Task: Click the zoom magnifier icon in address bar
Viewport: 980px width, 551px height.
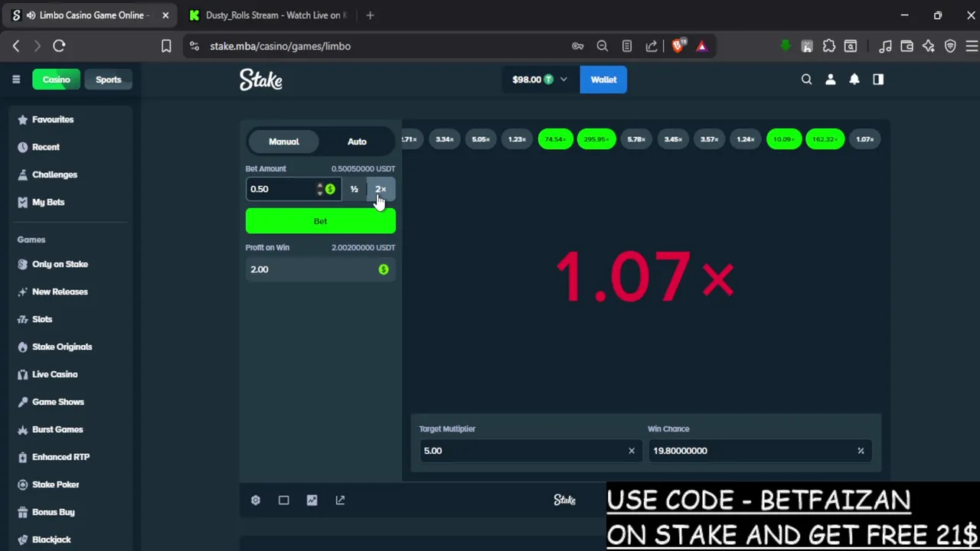Action: [x=603, y=46]
